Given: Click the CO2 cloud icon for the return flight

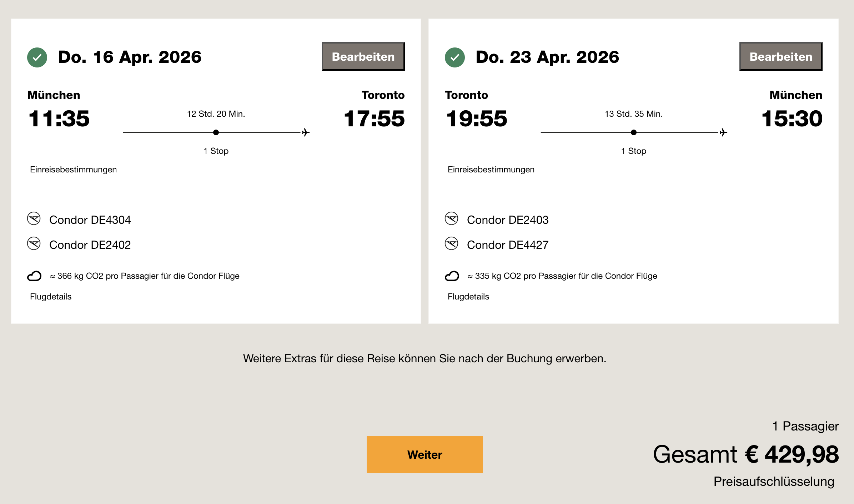Looking at the screenshot, I should [x=452, y=276].
